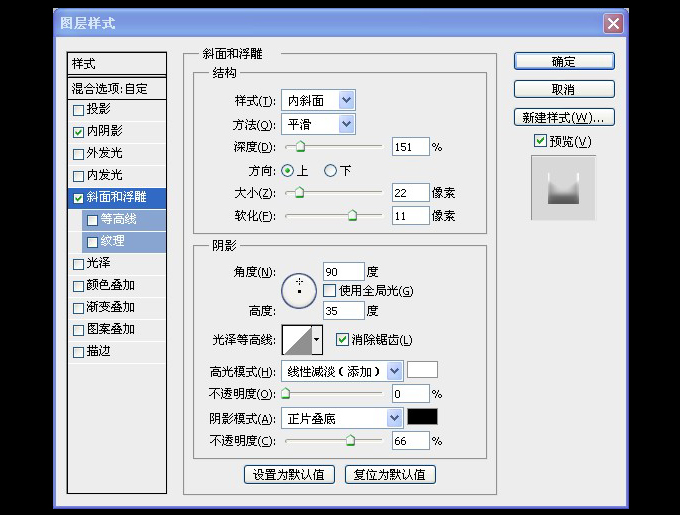
Task: Click the 软化 soften slider handle
Action: point(353,215)
